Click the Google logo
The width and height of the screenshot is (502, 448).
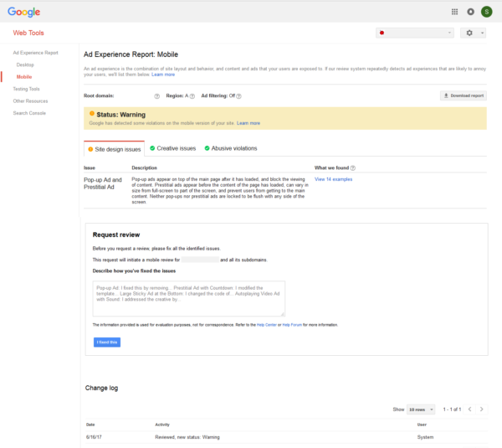click(x=24, y=12)
